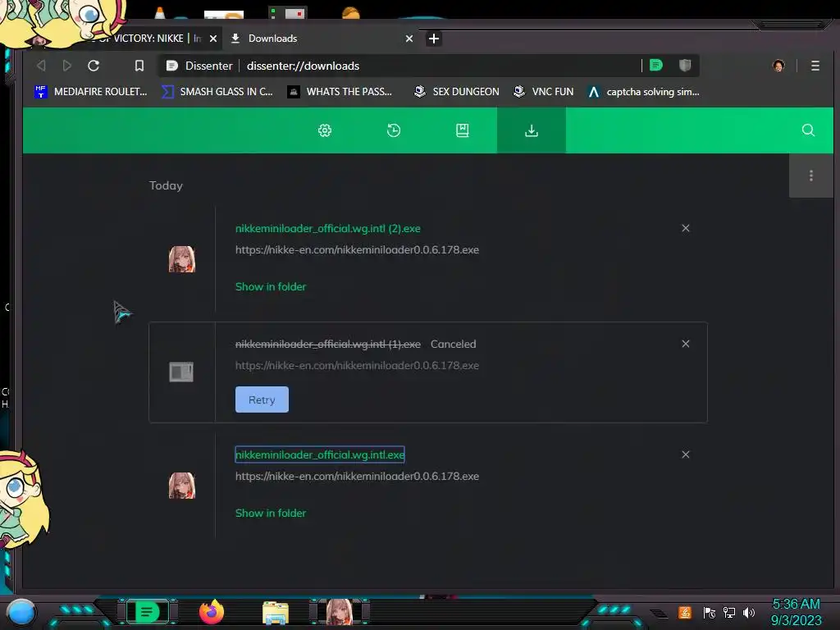Open Dissenter browser taskbar icon
Screen dimensions: 840x630
148,612
